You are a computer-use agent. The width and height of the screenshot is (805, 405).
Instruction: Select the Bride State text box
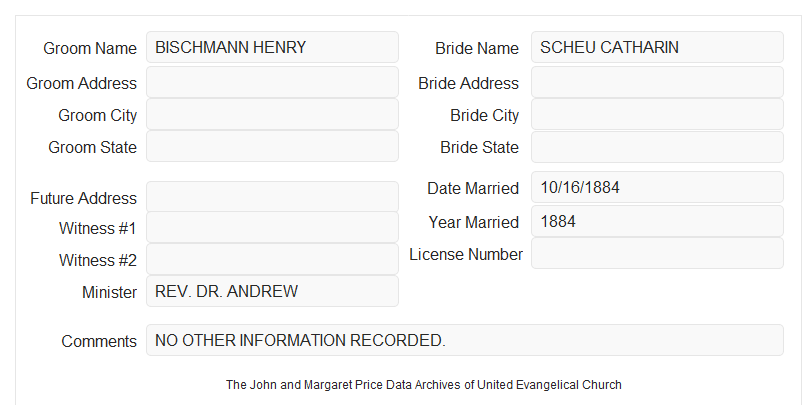pos(657,147)
